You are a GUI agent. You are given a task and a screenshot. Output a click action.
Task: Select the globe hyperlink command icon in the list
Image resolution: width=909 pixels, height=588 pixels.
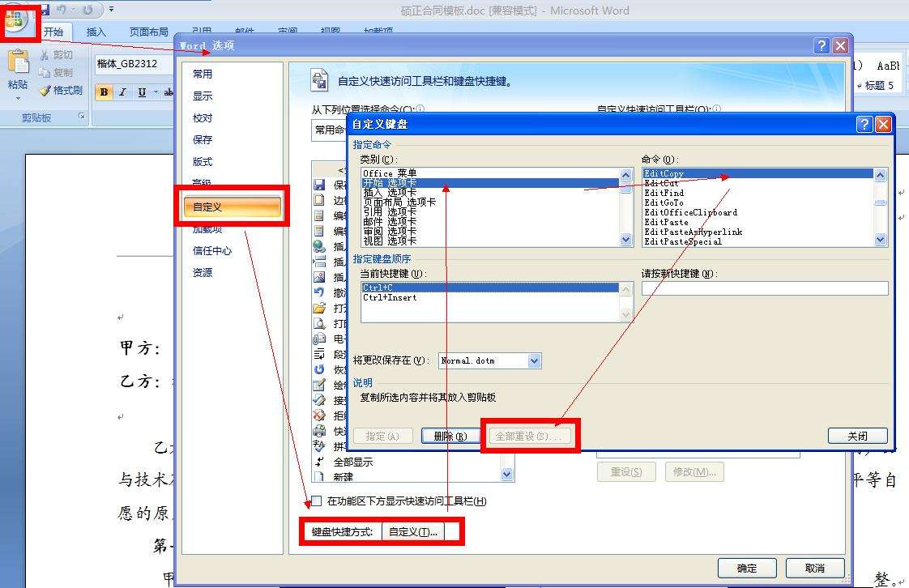tap(319, 245)
